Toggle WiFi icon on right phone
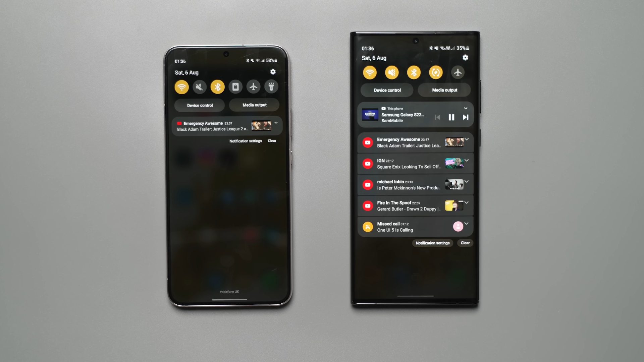Screen dimensions: 644x362 point(369,72)
